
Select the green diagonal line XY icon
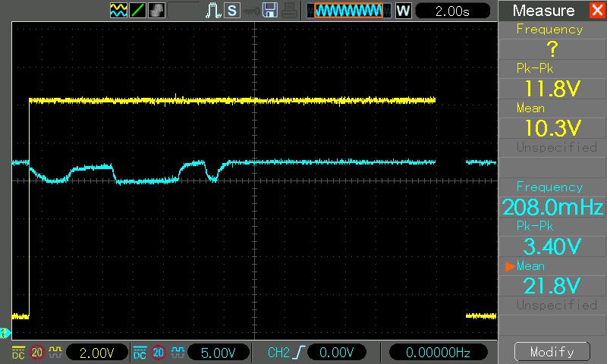pyautogui.click(x=137, y=10)
